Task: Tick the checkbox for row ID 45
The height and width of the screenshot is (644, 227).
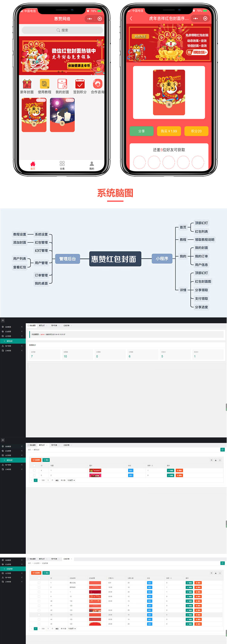Action: [x=39, y=624]
